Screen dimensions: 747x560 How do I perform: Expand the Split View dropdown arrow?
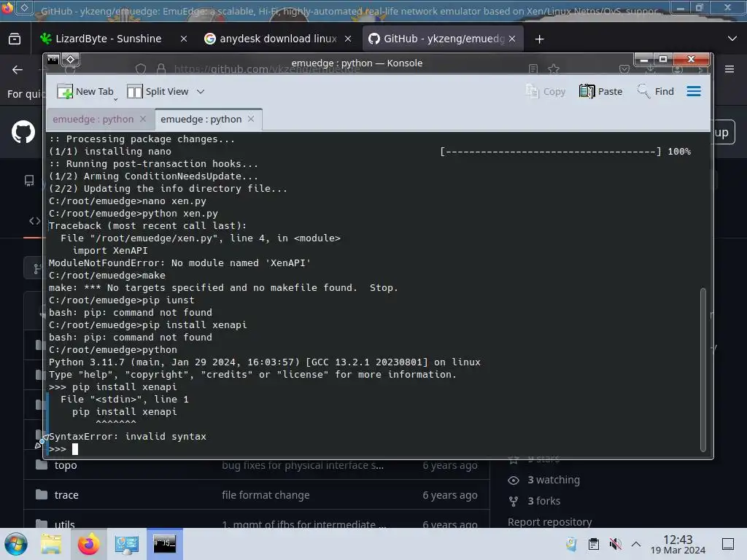(x=201, y=91)
